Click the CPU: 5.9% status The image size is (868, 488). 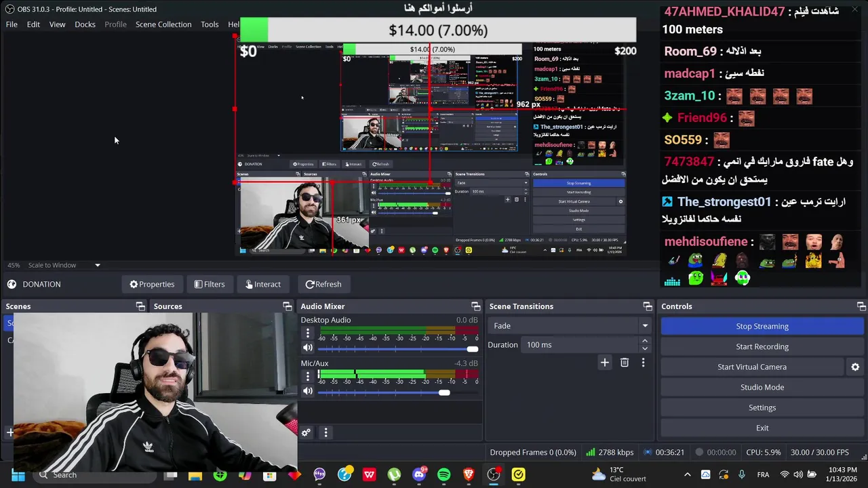pos(763,452)
